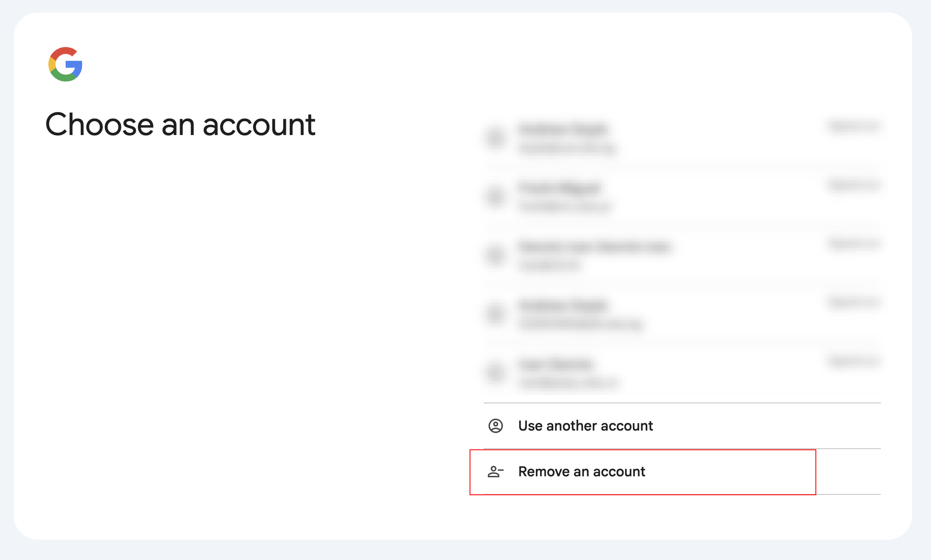Click the status label on the third account row
931x560 pixels.
pyautogui.click(x=854, y=244)
